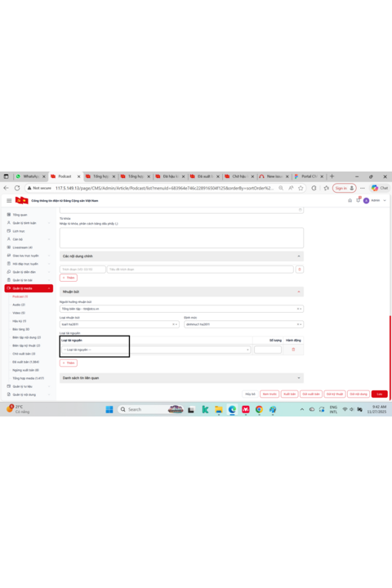Open the Loại tài nguyên dropdown
Screen dimensions: 392x588
pos(156,350)
